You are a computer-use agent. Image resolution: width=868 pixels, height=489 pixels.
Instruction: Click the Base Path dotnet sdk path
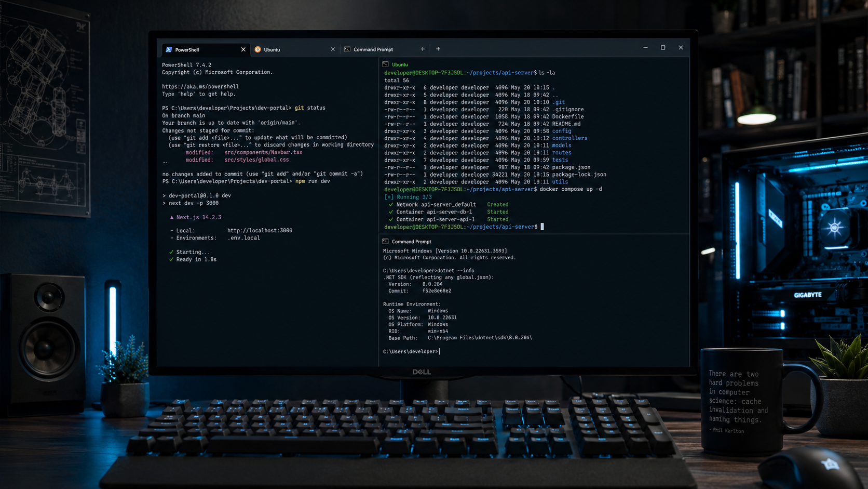pos(480,338)
